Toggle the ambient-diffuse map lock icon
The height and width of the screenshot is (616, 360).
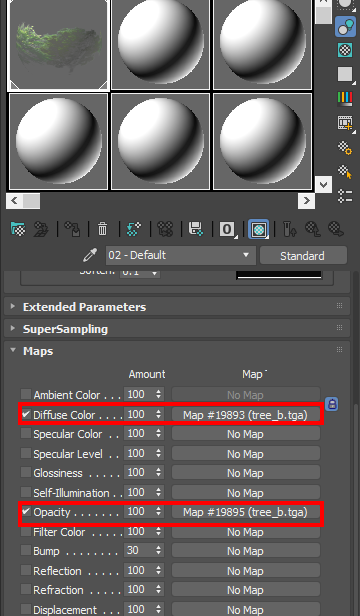[x=332, y=404]
